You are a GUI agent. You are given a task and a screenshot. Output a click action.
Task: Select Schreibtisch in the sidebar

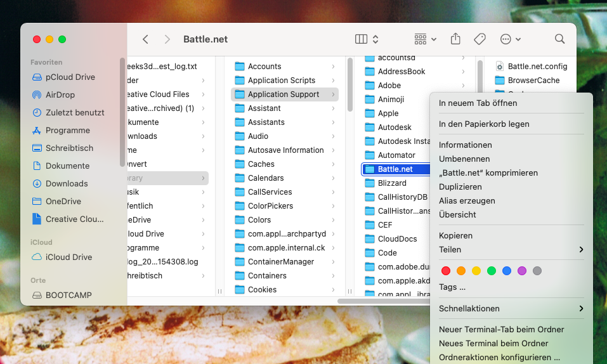[x=70, y=148]
